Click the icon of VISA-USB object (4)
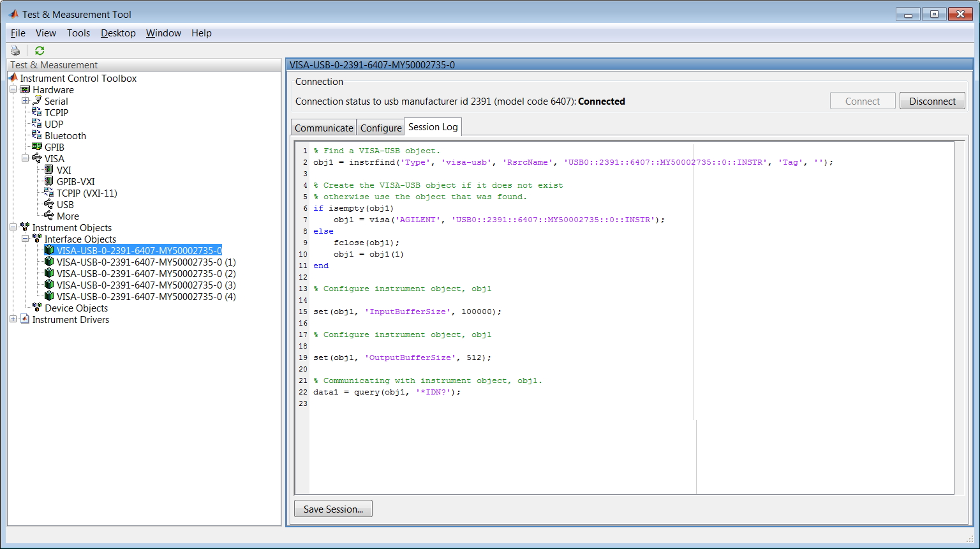This screenshot has height=549, width=980. (49, 296)
